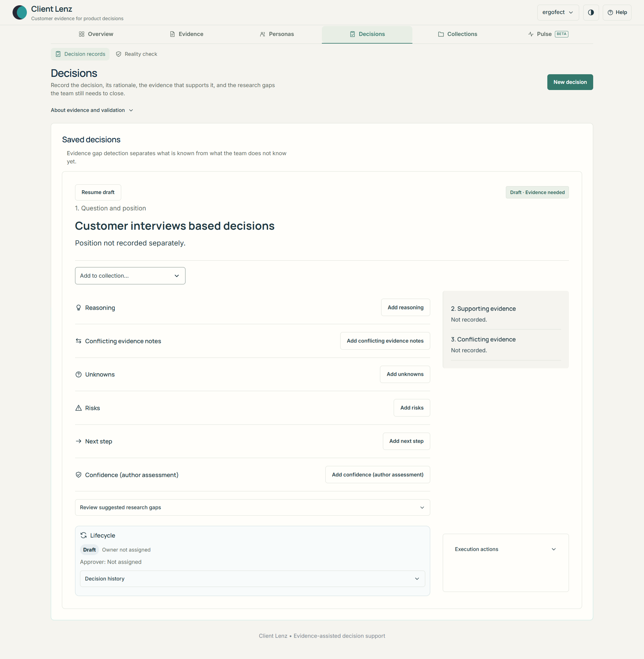
Task: Click the Draft lifecycle status chip
Action: pos(89,550)
